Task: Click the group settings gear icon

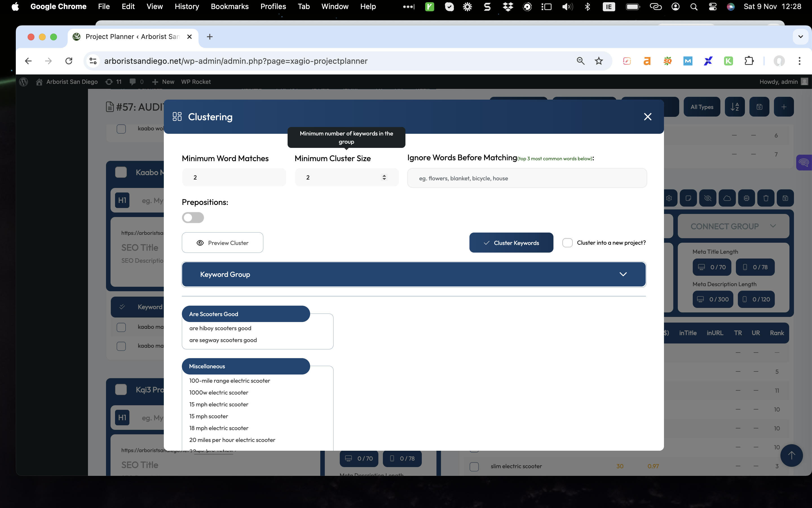Action: (669, 198)
